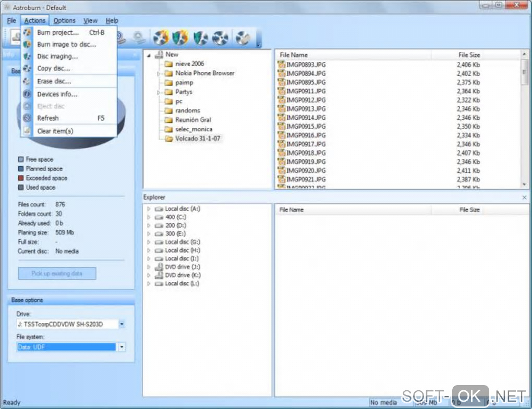The image size is (532, 409).
Task: Expand the 300 (E:) drive node
Action: (x=149, y=234)
